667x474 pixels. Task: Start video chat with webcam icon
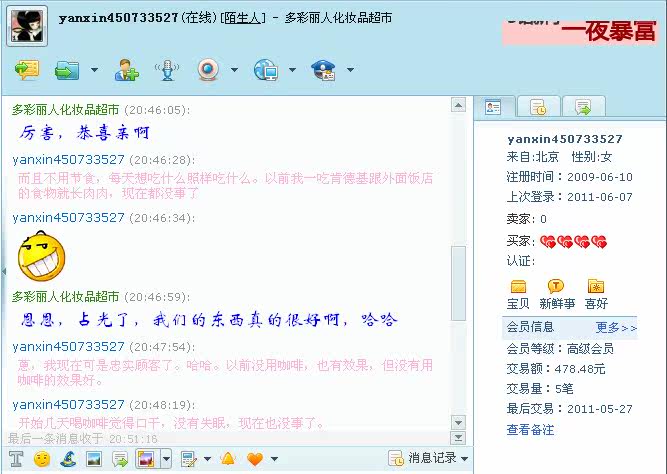208,70
